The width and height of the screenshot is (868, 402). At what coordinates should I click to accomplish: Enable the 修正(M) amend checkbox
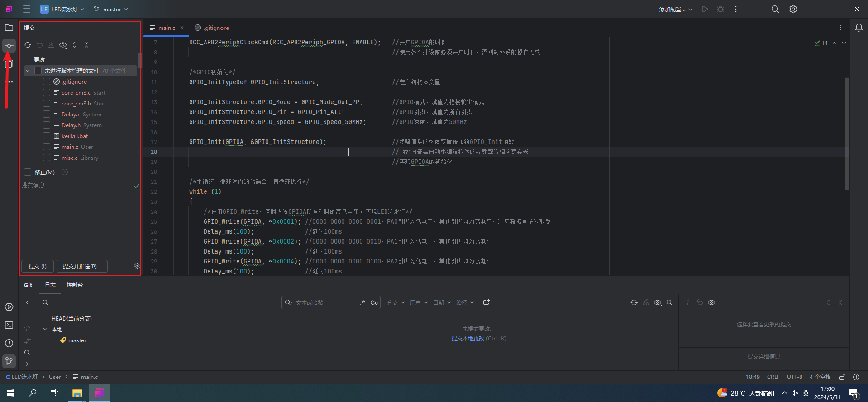(28, 172)
